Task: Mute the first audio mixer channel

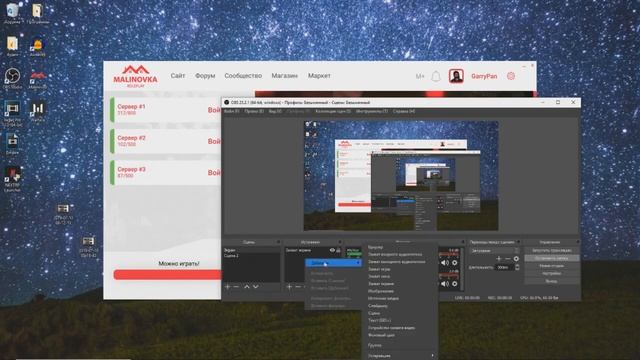Action: 445,263
